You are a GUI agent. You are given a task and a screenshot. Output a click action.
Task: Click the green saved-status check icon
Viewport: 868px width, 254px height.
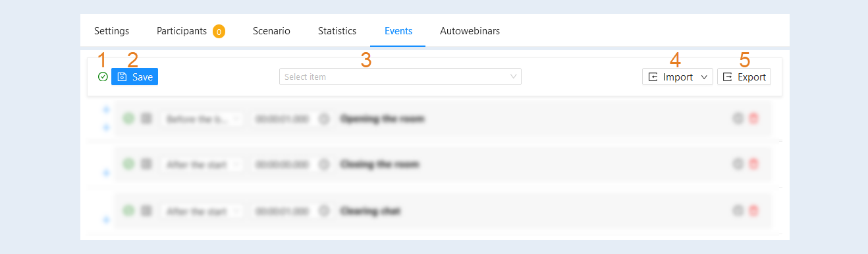pyautogui.click(x=103, y=77)
